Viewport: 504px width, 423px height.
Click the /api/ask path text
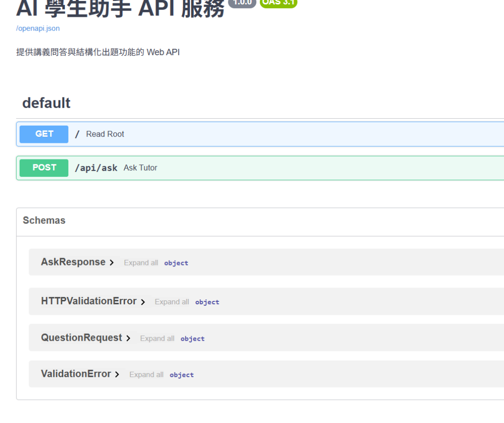[x=96, y=168]
